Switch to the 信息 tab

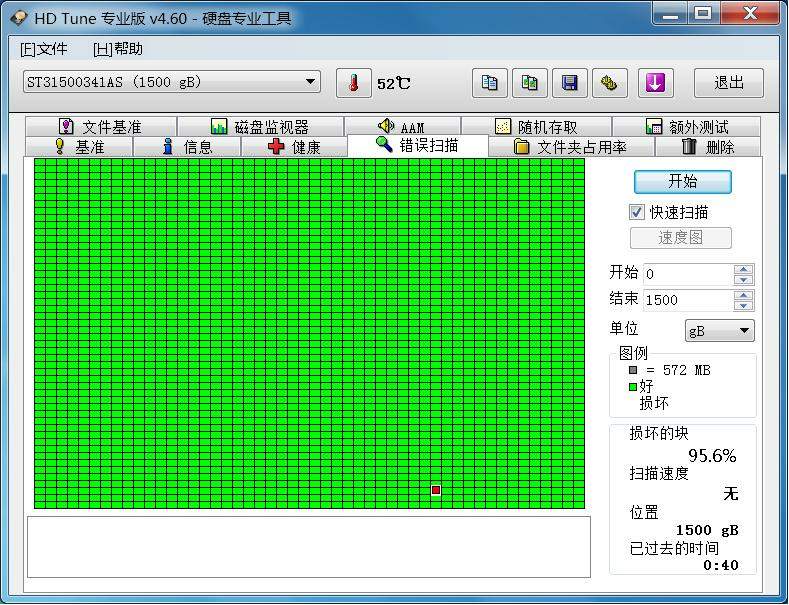pos(187,147)
